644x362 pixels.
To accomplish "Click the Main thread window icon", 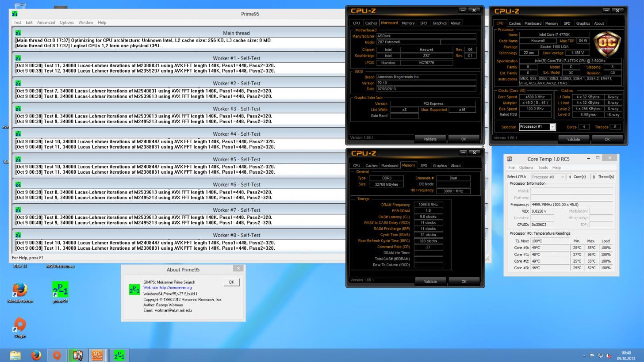I will [18, 33].
